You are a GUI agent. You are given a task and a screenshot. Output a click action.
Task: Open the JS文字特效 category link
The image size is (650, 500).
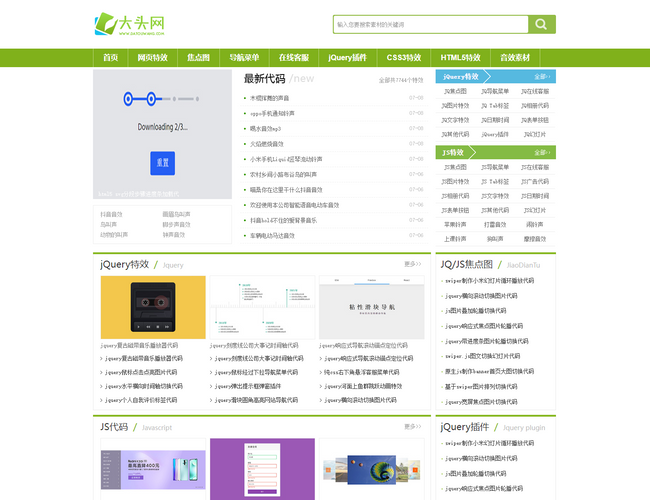tap(495, 196)
